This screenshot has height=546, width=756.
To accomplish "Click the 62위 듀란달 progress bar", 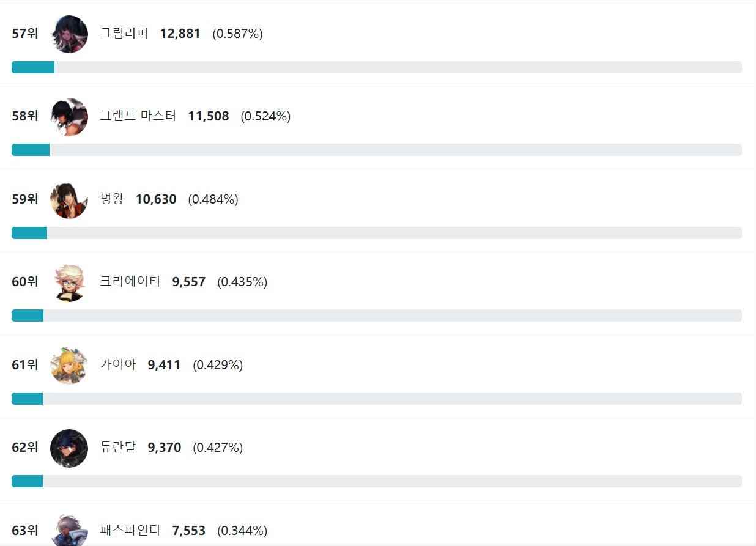I will coord(377,481).
